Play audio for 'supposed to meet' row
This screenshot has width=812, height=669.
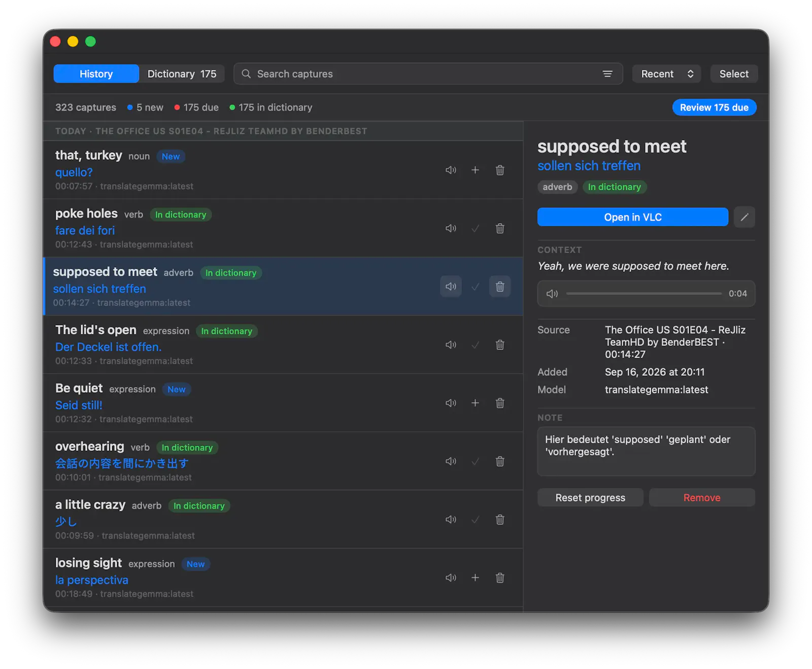click(x=451, y=287)
